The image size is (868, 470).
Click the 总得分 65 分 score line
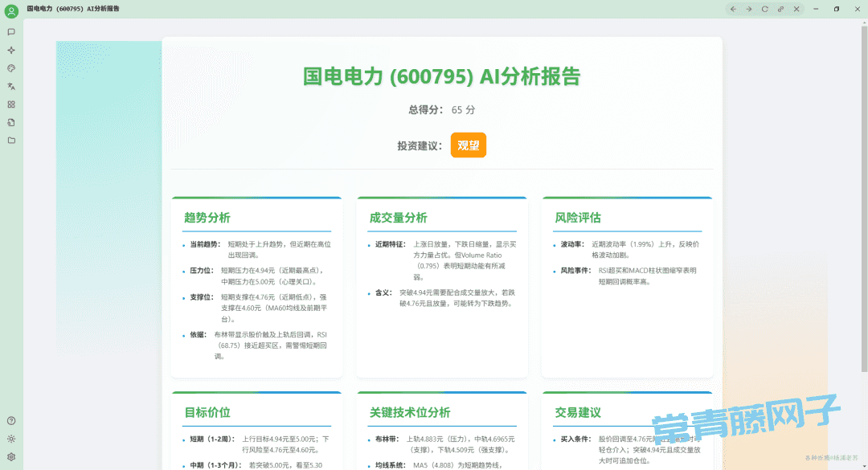click(442, 109)
